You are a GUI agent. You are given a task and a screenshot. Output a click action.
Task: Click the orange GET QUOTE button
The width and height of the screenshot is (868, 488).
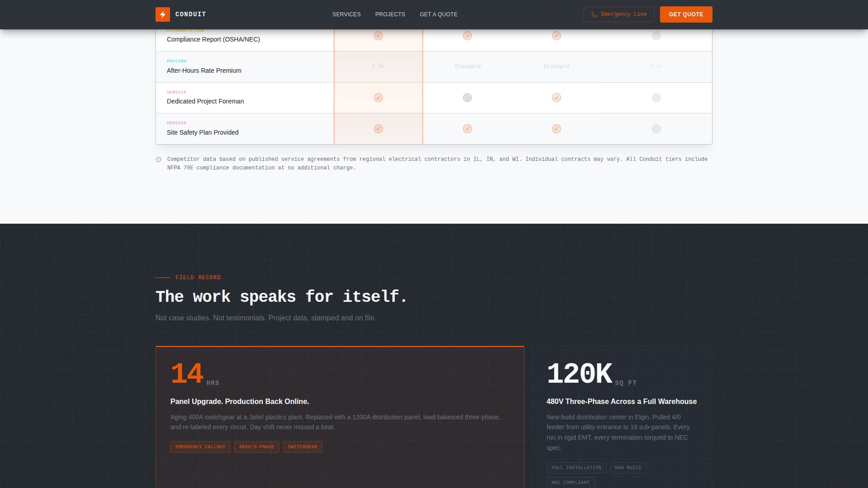click(x=686, y=14)
